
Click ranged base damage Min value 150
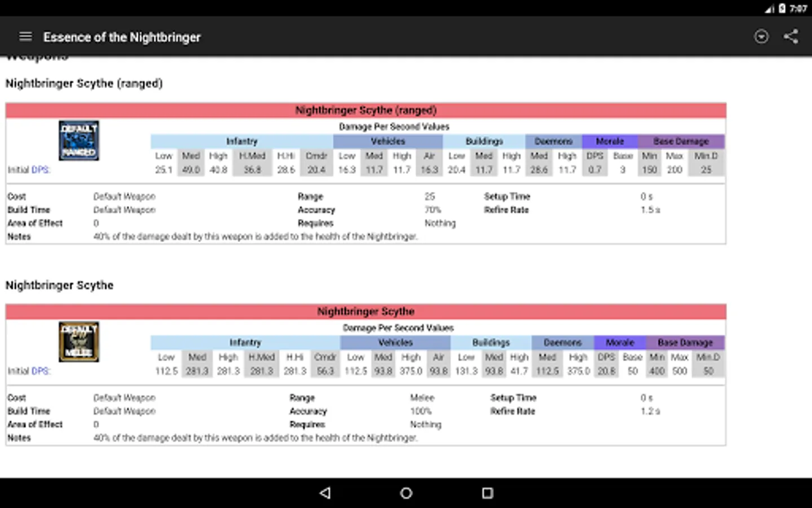coord(650,170)
